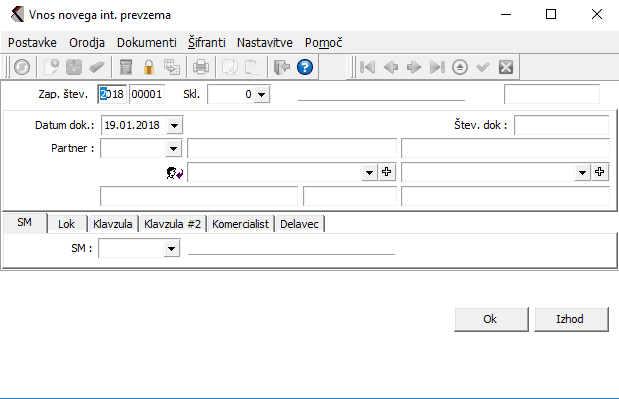Switch to the Delavec tab
The image size is (619, 399).
300,224
